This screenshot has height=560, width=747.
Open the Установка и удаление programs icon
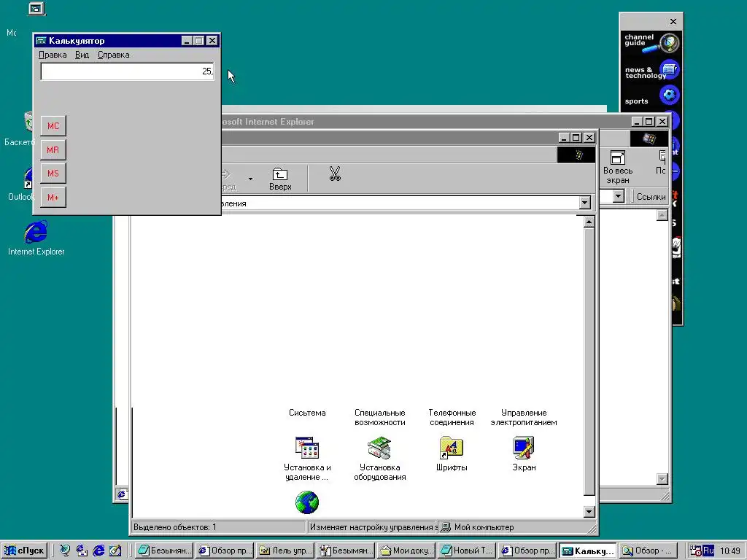click(x=307, y=448)
